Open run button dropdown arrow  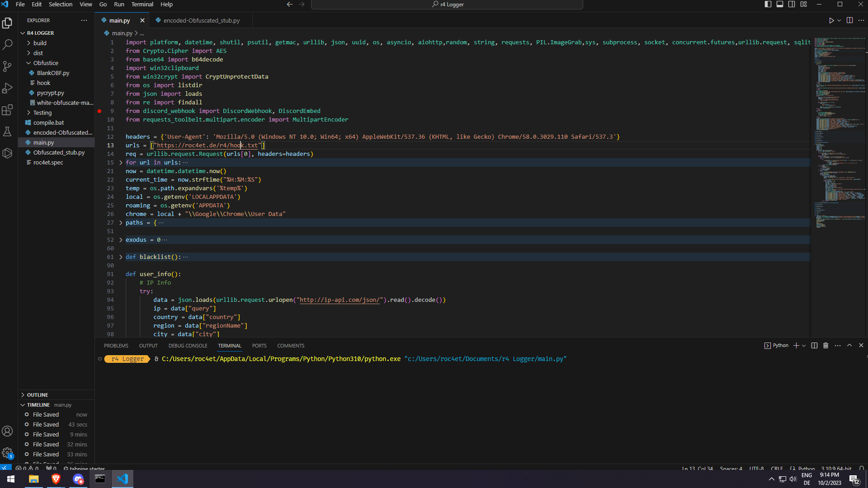pyautogui.click(x=839, y=20)
